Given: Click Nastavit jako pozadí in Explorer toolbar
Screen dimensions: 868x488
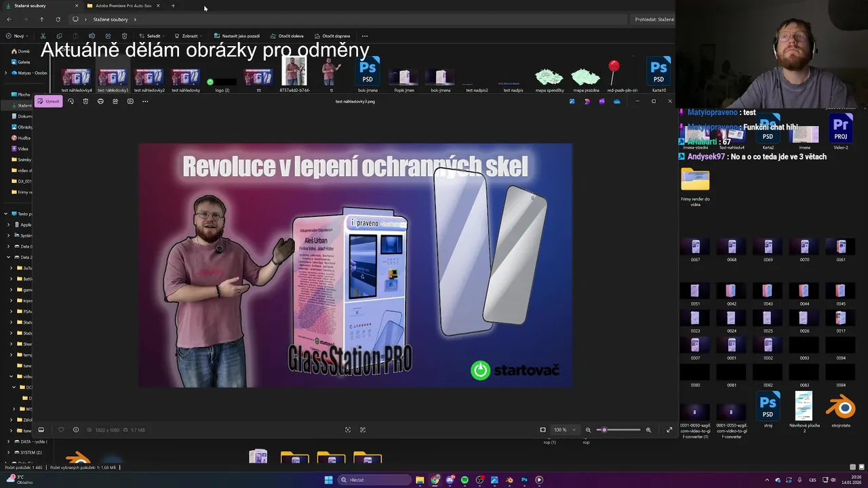Looking at the screenshot, I should click(x=237, y=36).
